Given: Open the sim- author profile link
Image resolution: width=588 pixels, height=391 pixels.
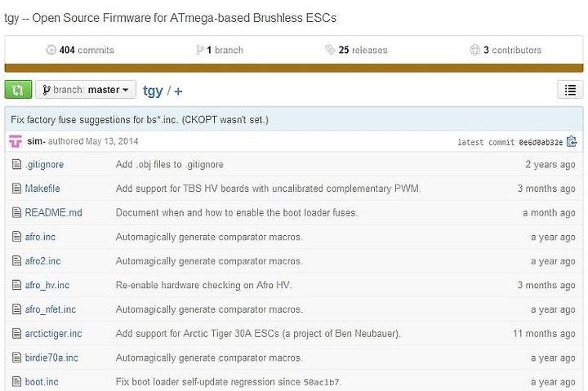Looking at the screenshot, I should (36, 141).
